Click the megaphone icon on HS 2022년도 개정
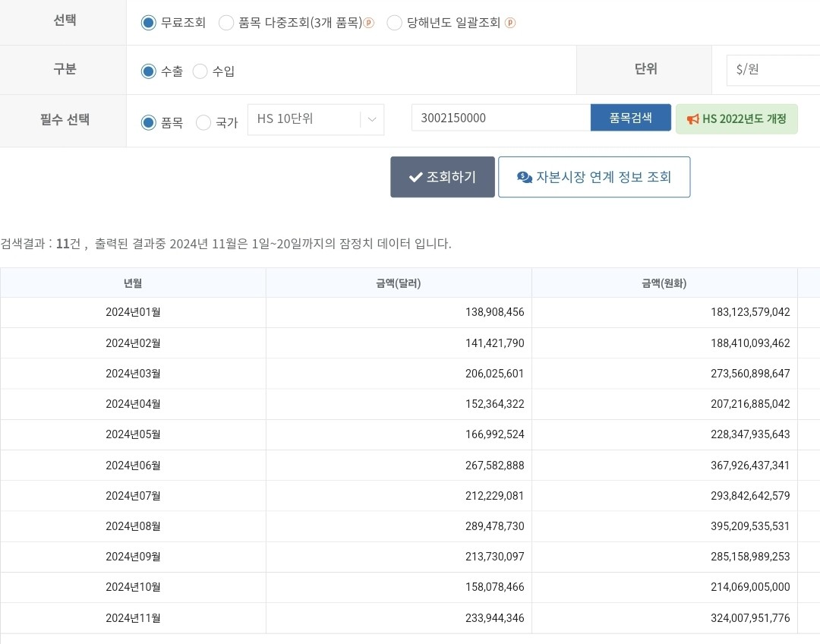820x644 pixels. (693, 119)
